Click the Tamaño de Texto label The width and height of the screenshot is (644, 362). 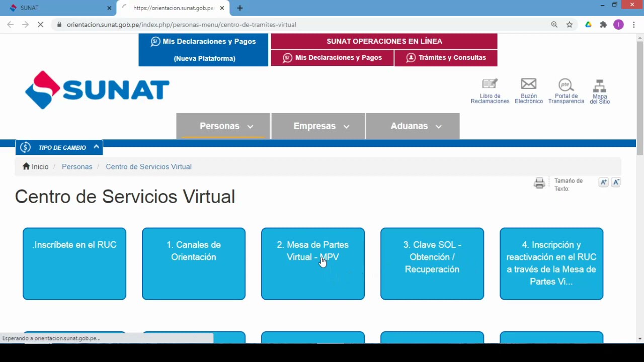click(x=569, y=185)
